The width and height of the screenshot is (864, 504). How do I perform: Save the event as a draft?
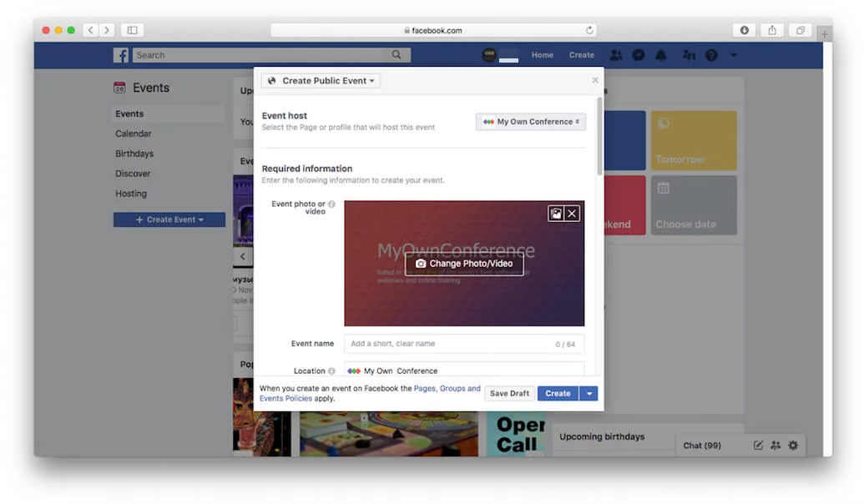pos(509,393)
